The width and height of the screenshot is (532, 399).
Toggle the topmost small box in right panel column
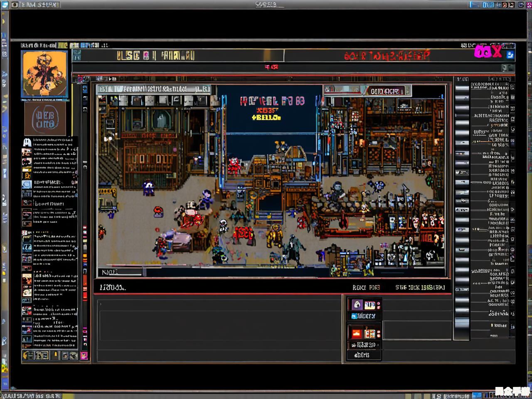pos(512,87)
